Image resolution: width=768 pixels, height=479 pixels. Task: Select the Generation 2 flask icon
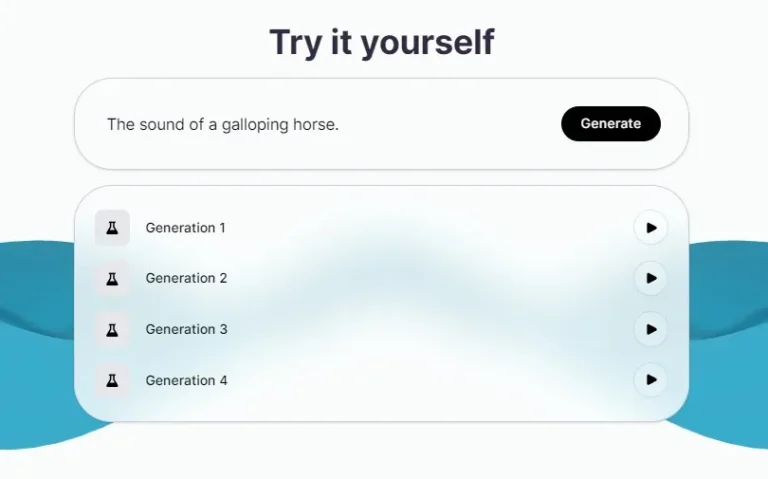click(x=112, y=278)
